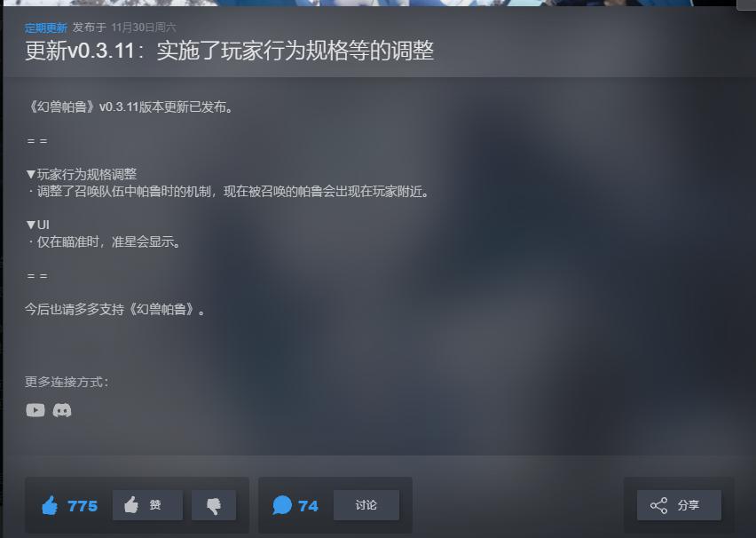This screenshot has height=538, width=756.
Task: Click the share icon on 分享 button
Action: click(658, 505)
